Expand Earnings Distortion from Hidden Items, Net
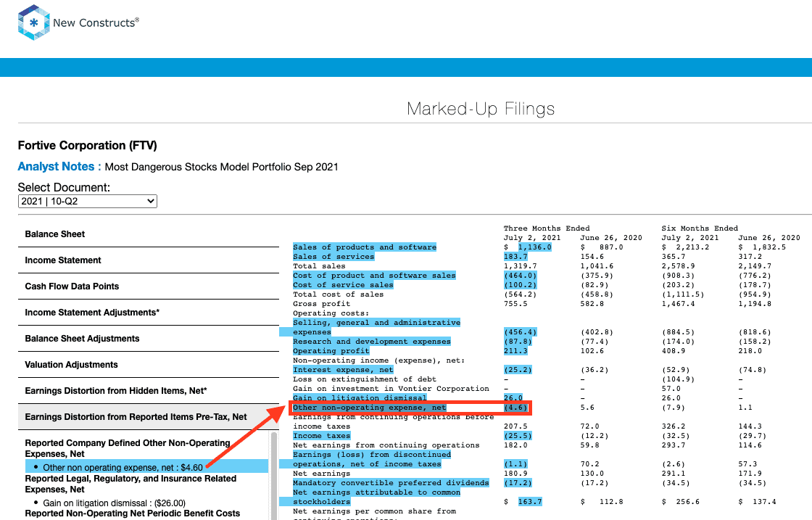Screen dimensions: 812x520 click(149, 390)
